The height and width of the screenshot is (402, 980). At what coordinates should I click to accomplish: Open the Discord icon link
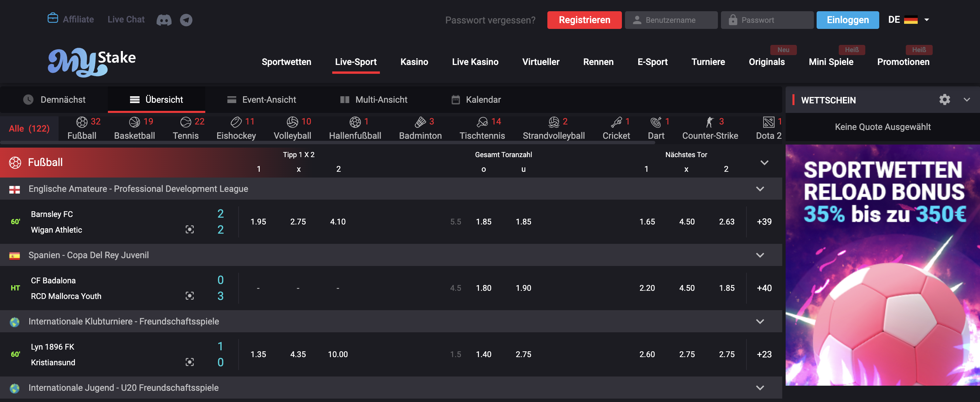point(164,20)
